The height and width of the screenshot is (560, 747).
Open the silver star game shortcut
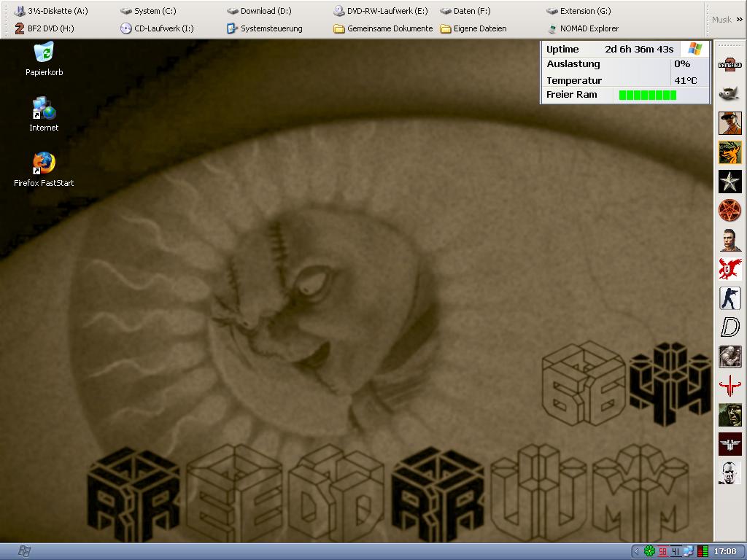[729, 181]
